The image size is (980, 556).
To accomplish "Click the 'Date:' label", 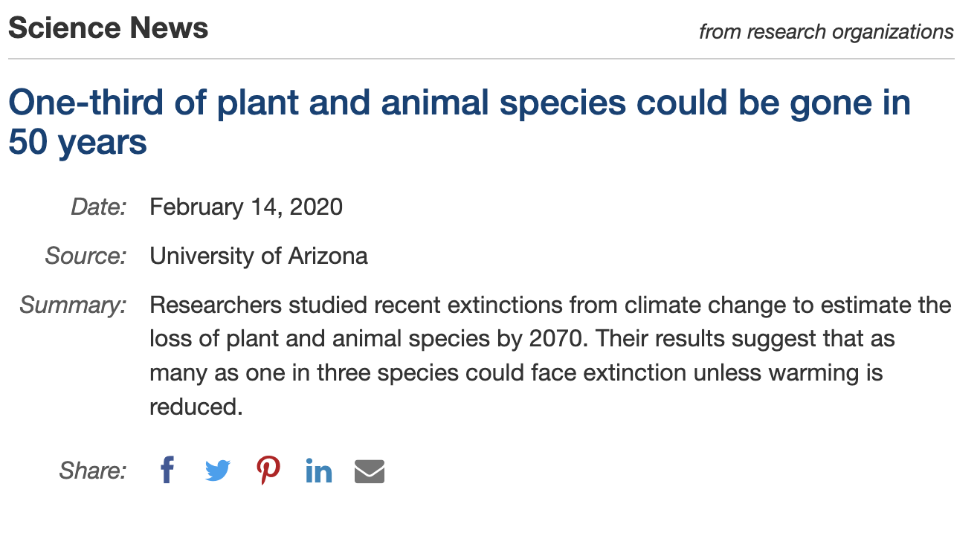I will click(99, 207).
